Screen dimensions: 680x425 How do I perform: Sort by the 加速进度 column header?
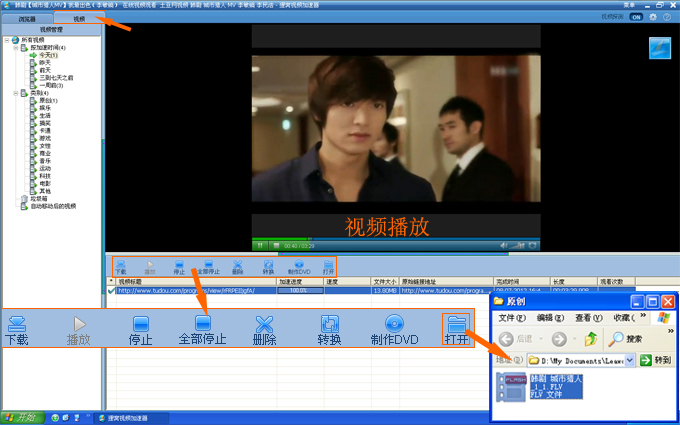tap(300, 282)
